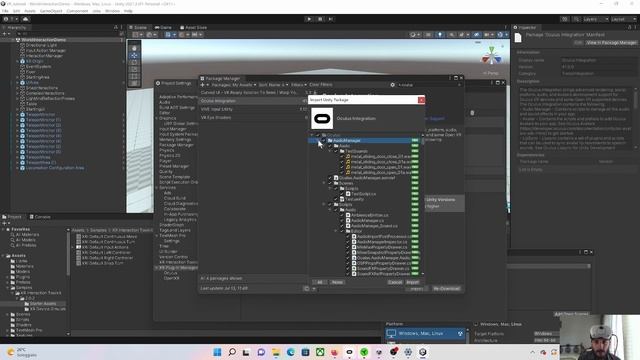The width and height of the screenshot is (640, 360).
Task: Open the GameObject menu
Action: click(51, 11)
